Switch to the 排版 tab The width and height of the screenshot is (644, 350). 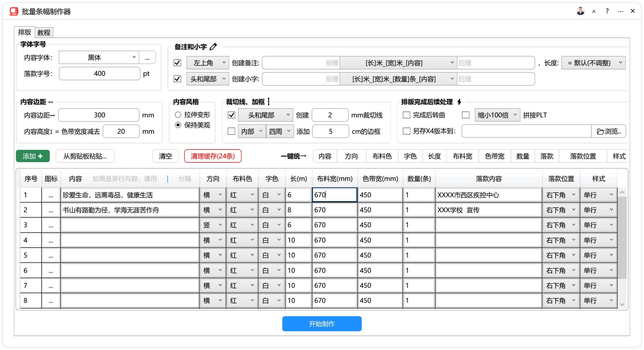coord(24,32)
